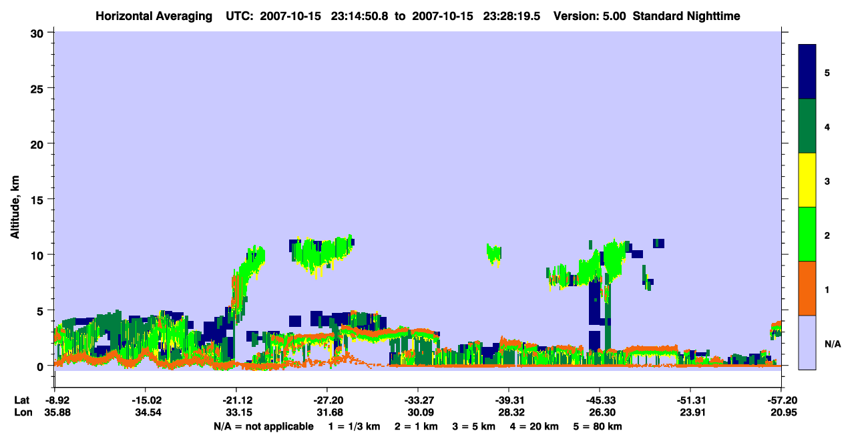Click the colorbar label 'N/A'
This screenshot has width=868, height=445.
pyautogui.click(x=833, y=344)
